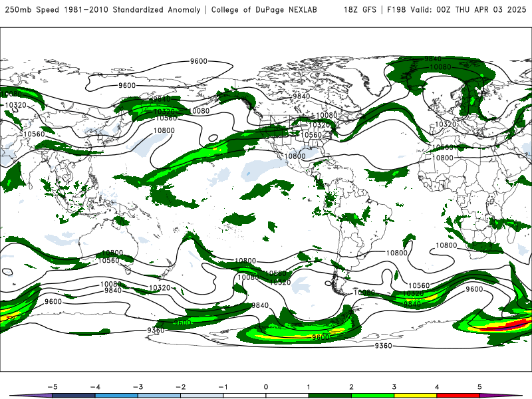Screen dimensions: 532x399
Task: Click the bright green 2 to 3 colorbar segment
Action: pyautogui.click(x=372, y=396)
